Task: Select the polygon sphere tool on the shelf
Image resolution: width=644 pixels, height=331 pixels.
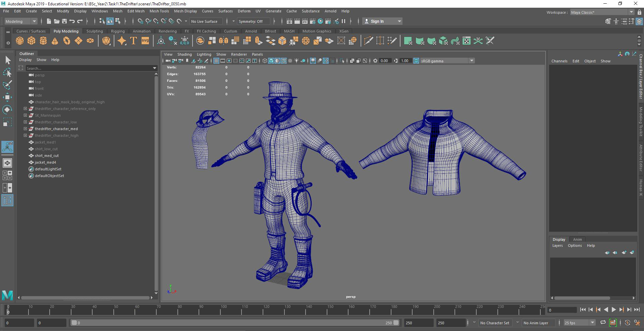Action: tap(19, 41)
